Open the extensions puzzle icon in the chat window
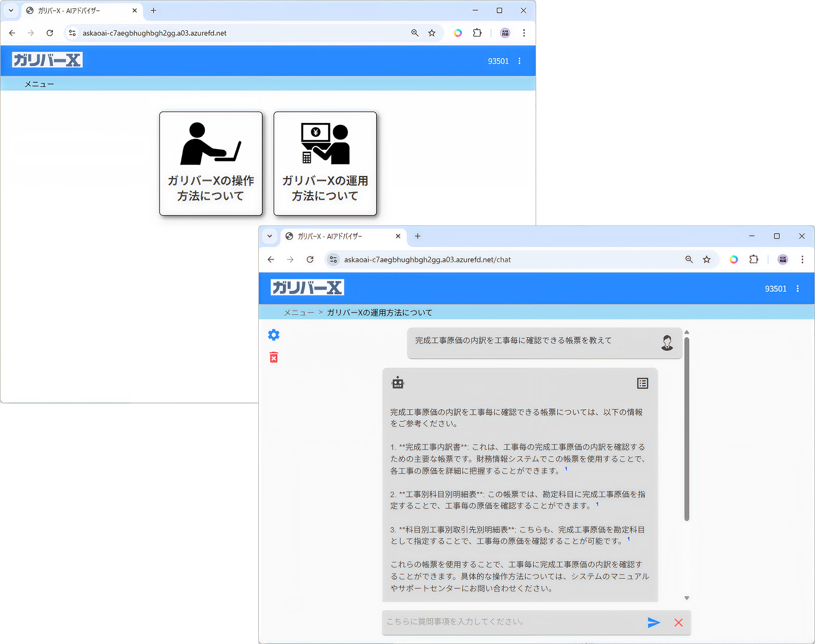 pyautogui.click(x=754, y=260)
